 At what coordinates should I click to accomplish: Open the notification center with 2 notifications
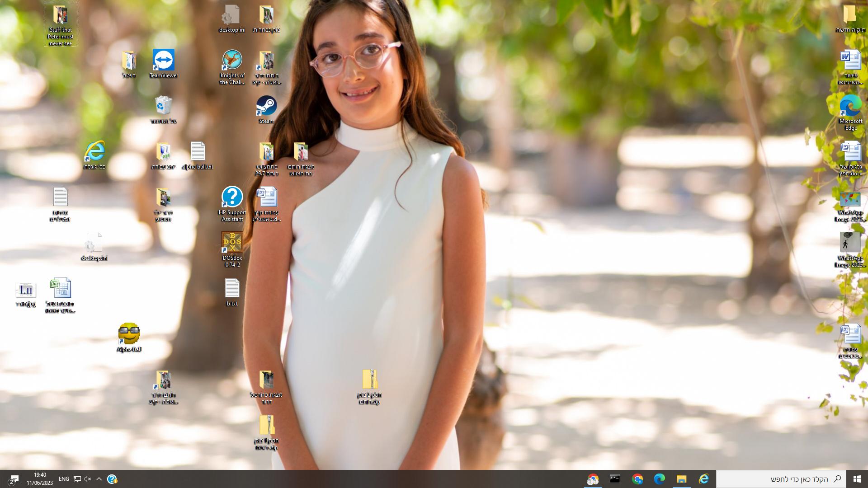pos(14,479)
